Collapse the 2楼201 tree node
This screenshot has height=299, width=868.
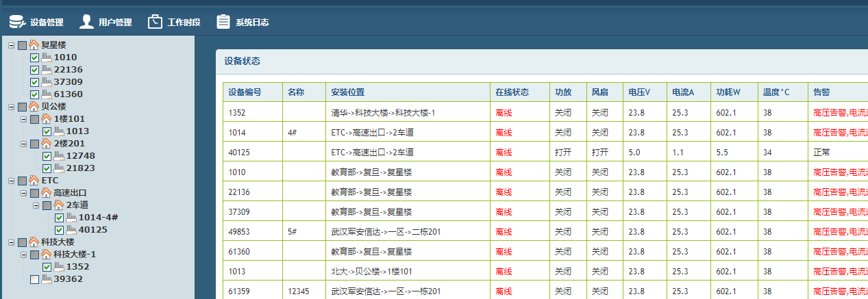coord(23,144)
